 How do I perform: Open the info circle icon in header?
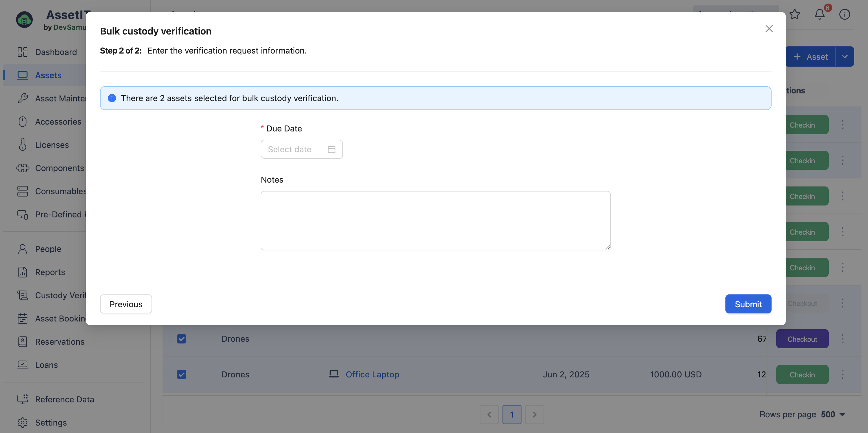[x=844, y=14]
